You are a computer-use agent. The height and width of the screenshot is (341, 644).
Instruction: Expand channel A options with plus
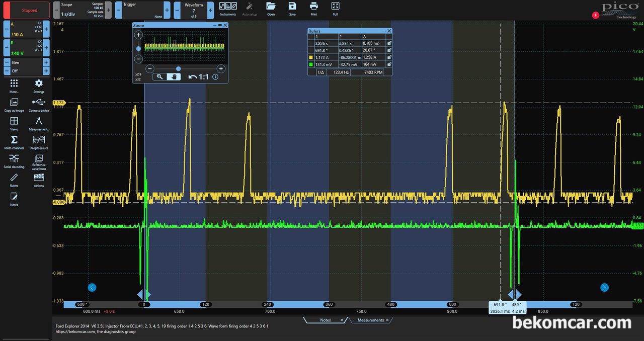coord(46,29)
